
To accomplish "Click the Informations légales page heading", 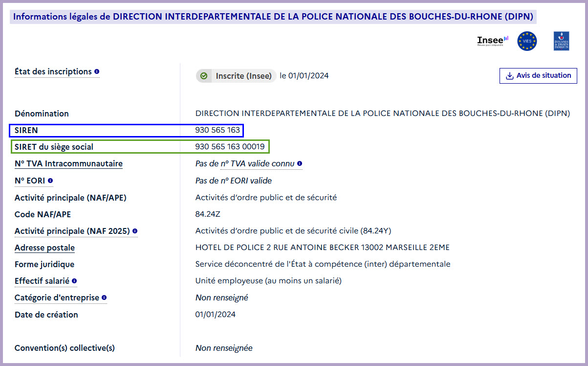I will tap(273, 17).
